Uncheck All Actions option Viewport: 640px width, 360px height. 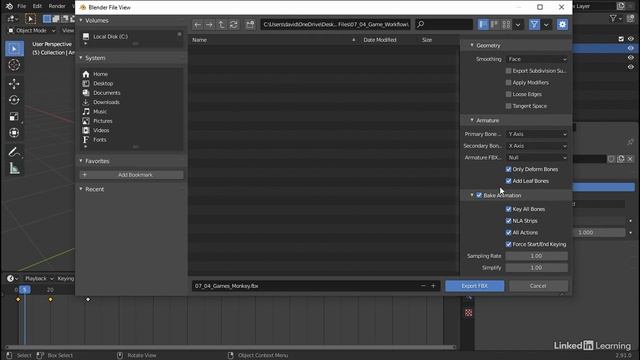coord(509,233)
